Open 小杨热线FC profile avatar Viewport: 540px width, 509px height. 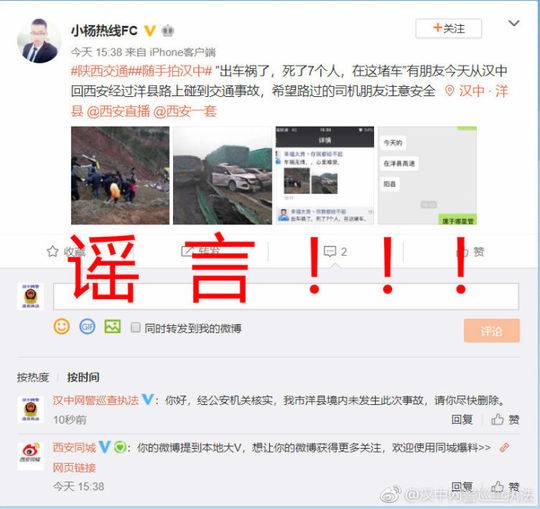click(38, 41)
